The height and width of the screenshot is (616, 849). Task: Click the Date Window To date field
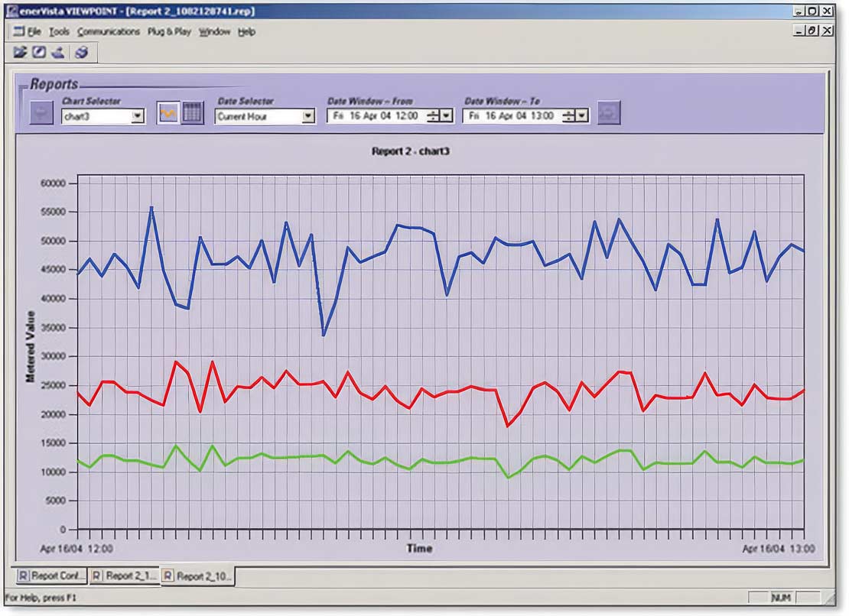(525, 115)
